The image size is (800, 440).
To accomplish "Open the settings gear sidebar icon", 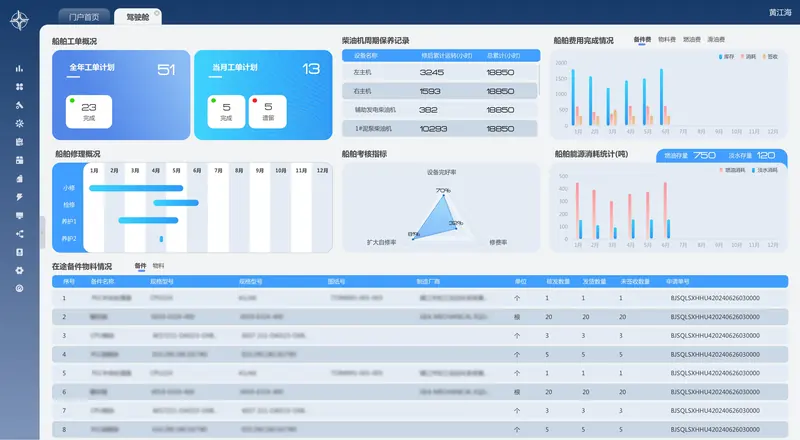I will [x=19, y=271].
